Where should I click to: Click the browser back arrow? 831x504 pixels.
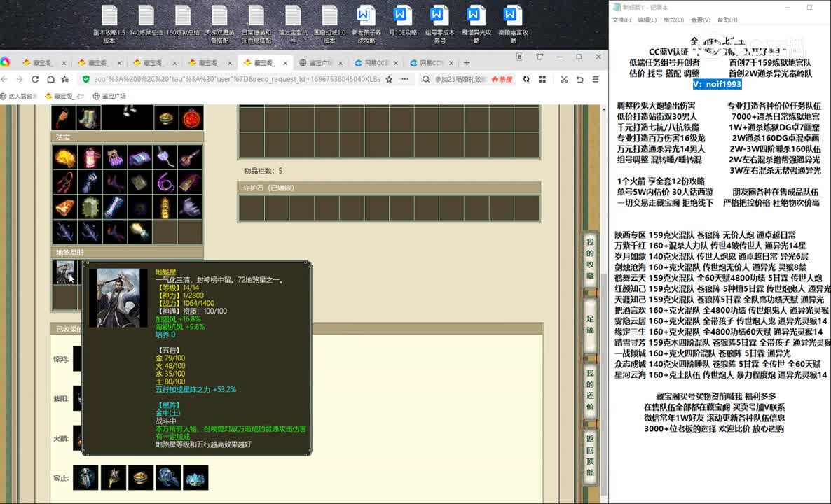point(4,79)
